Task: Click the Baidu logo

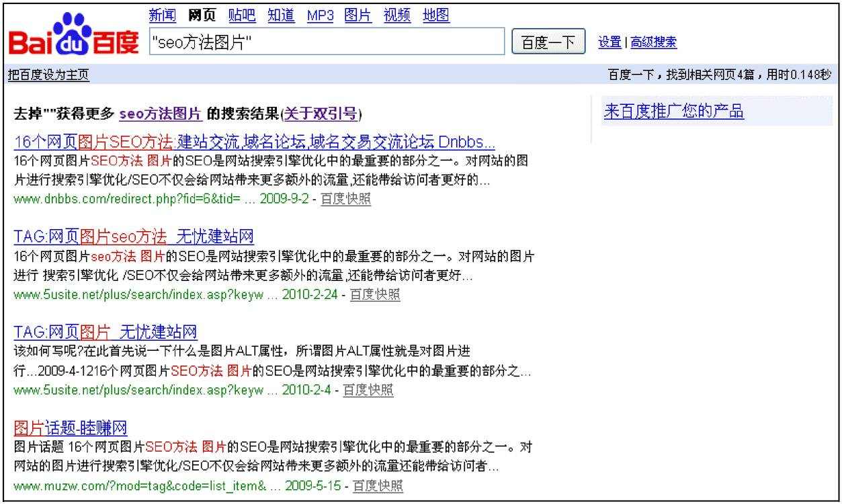Action: (x=73, y=36)
